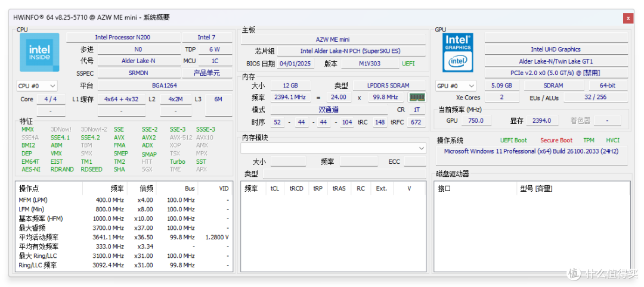644x287 pixels.
Task: Click the Xe Cores value 2
Action: coord(501,98)
